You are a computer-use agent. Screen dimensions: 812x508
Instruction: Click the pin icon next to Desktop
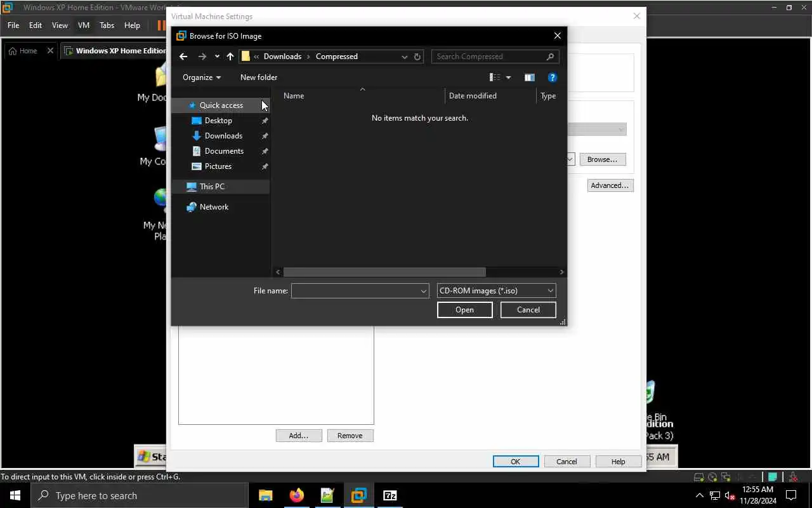(x=265, y=121)
